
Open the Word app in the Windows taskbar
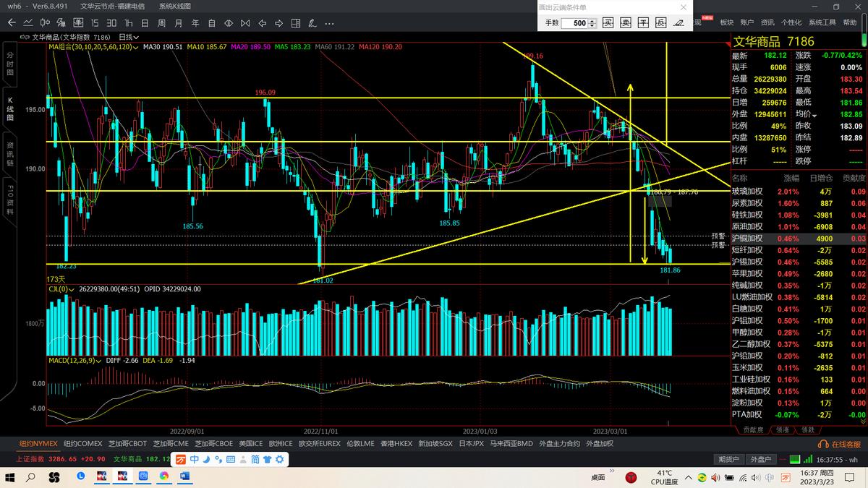[184, 476]
